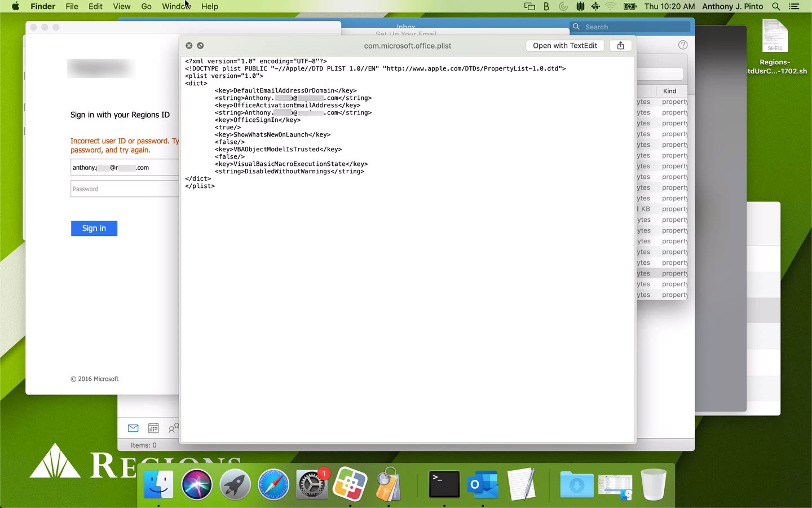This screenshot has height=508, width=812.
Task: Click the blue Sign in button
Action: pos(94,228)
